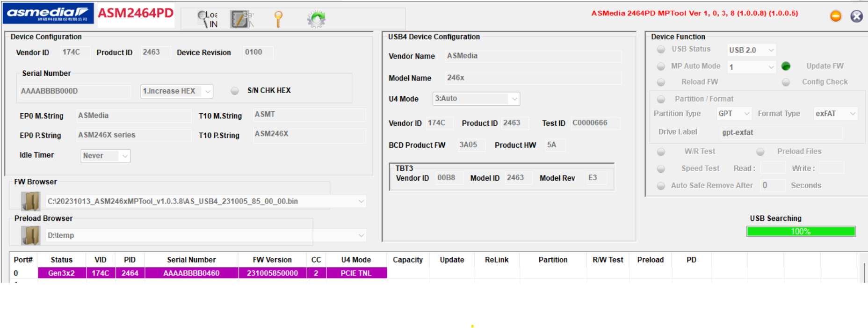Click the T10 M.String ASMT field
The height and width of the screenshot is (328, 868).
309,115
